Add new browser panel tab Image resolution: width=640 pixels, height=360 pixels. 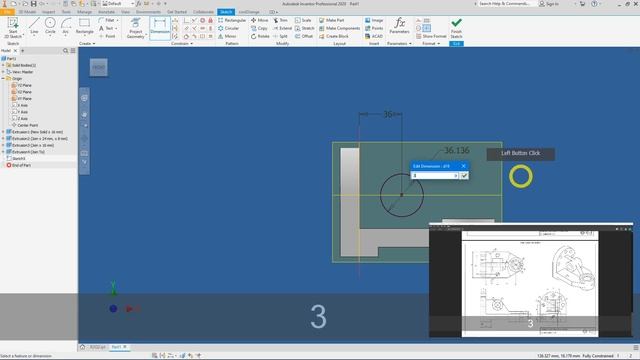click(x=22, y=51)
